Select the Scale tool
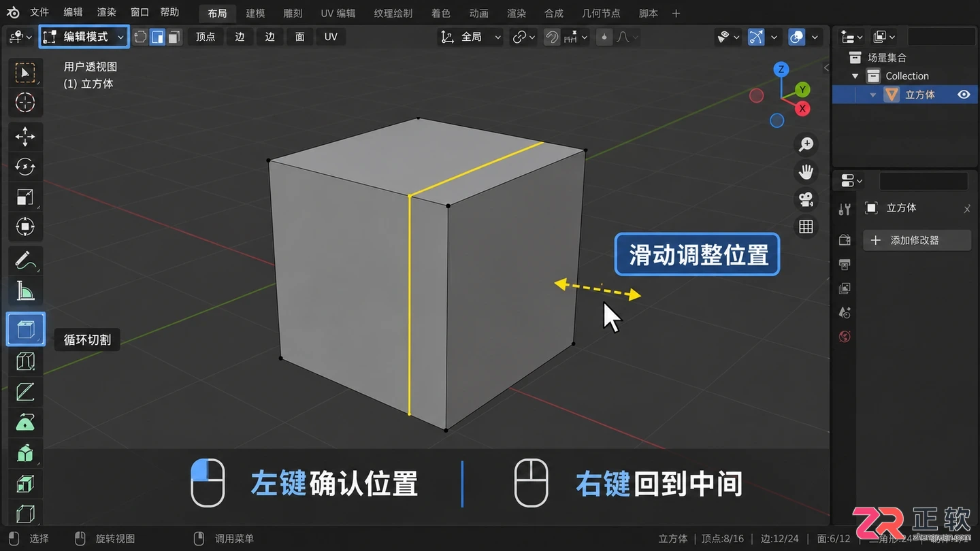The image size is (980, 551). (25, 197)
